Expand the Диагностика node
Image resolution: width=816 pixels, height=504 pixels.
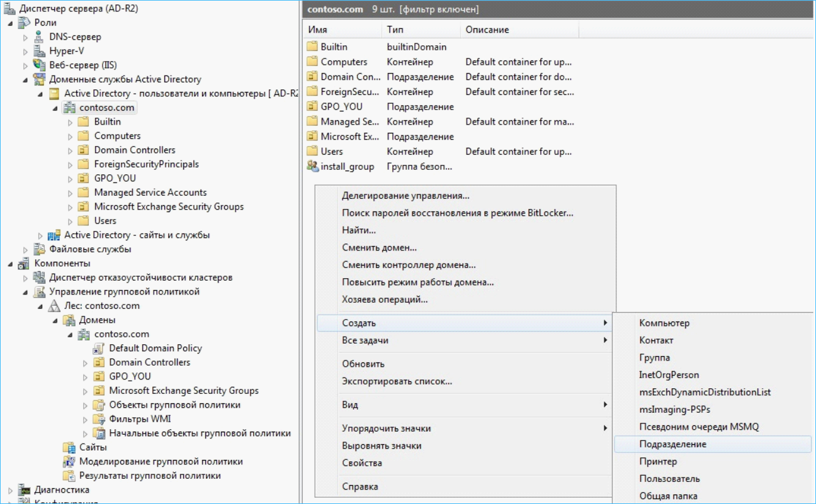click(11, 490)
